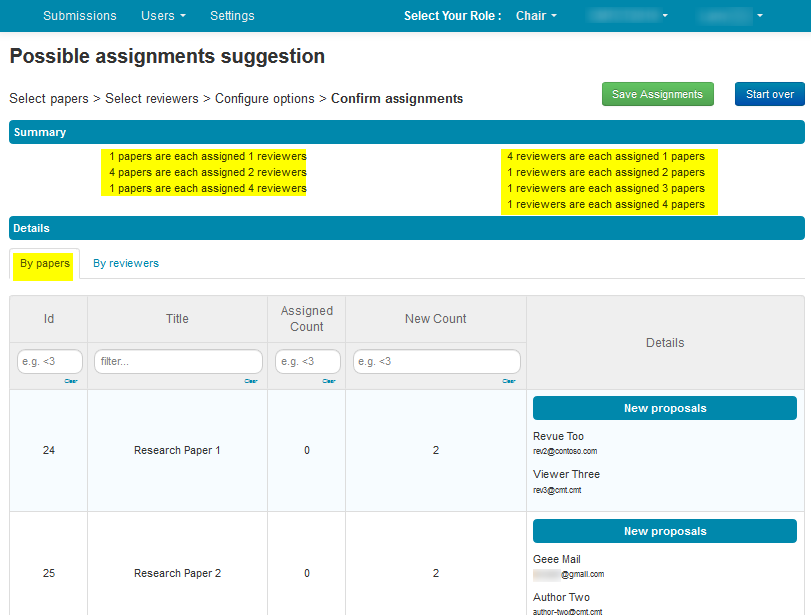Clear the New Count filter
The width and height of the screenshot is (811, 615).
tap(509, 381)
